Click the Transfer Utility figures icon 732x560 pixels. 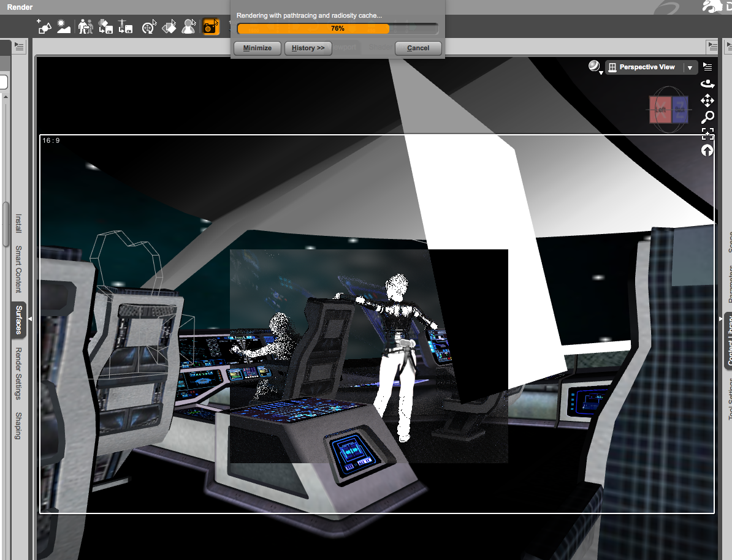coord(85,26)
